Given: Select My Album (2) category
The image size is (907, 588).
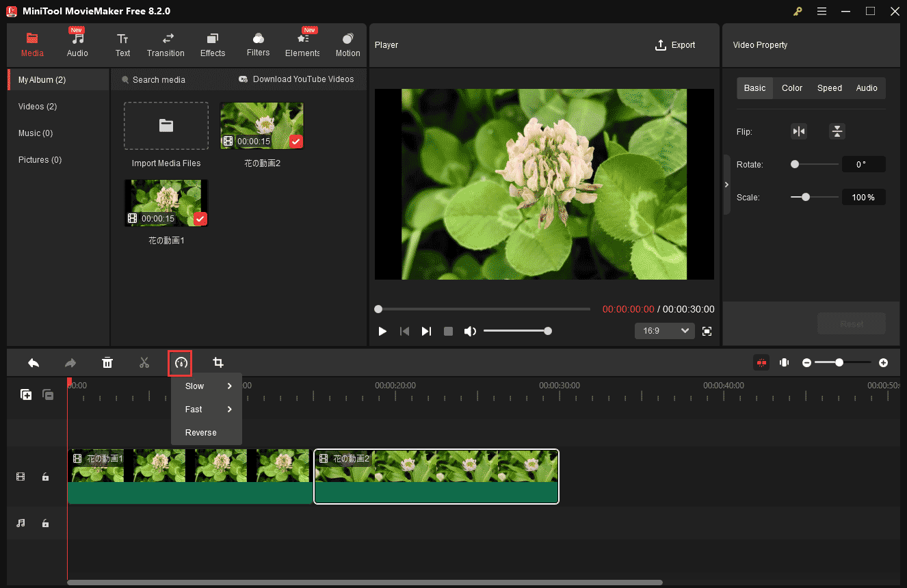Looking at the screenshot, I should (59, 80).
